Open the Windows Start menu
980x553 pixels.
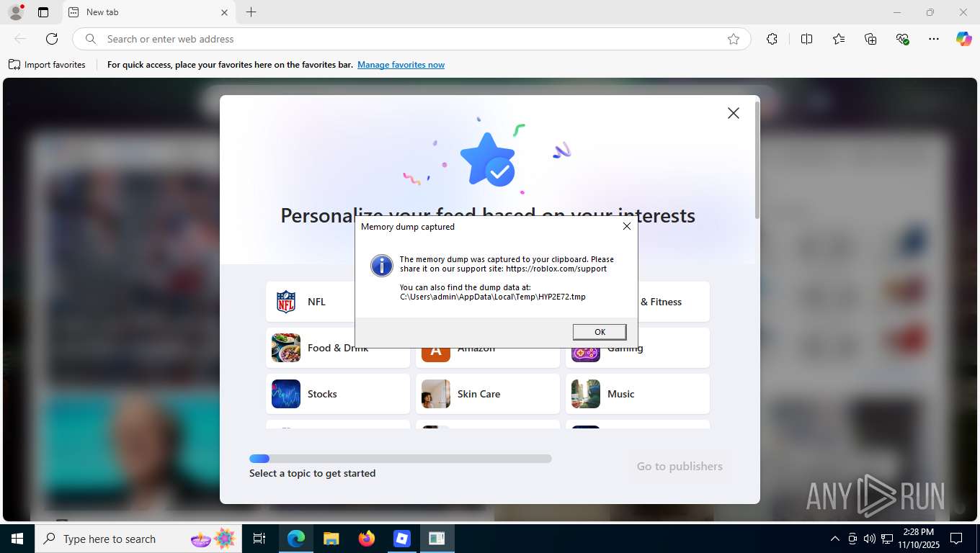(x=17, y=539)
